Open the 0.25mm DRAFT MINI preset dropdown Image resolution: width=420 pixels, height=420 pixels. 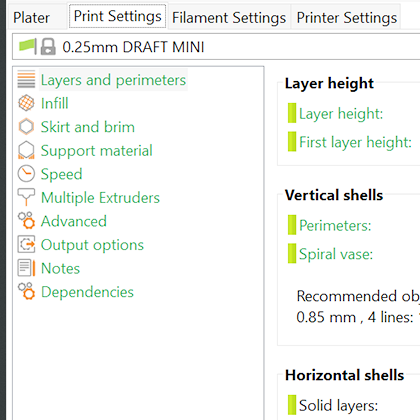(216, 46)
